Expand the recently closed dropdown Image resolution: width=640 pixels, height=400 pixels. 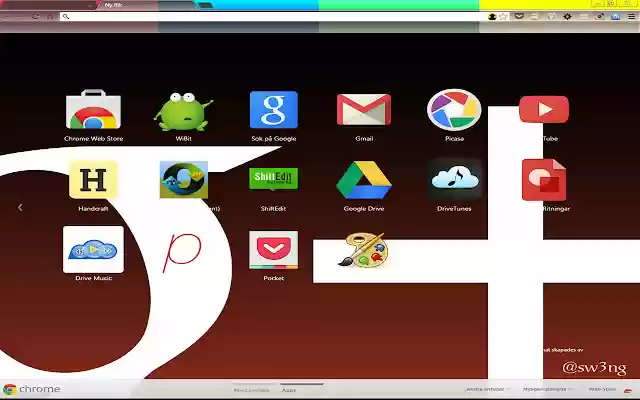point(547,389)
